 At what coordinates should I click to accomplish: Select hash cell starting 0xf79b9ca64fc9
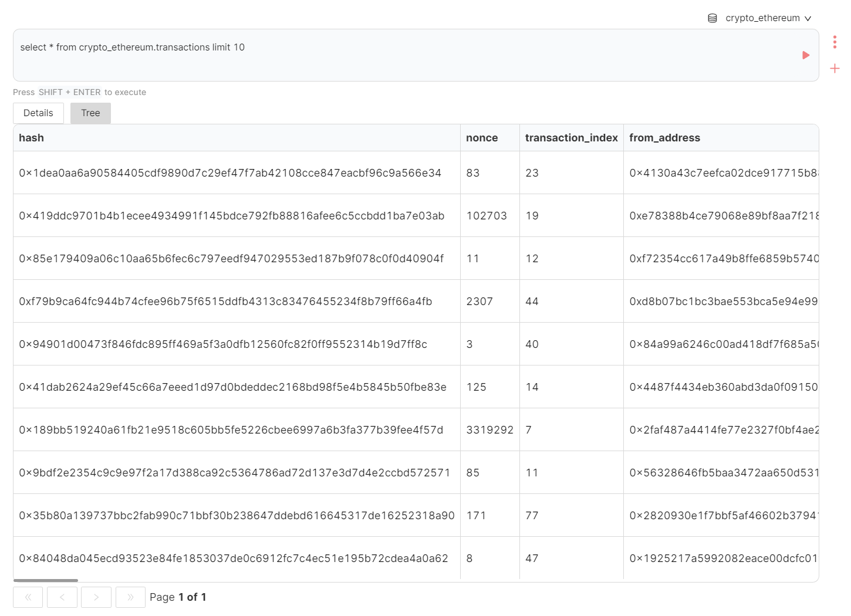[237, 302]
